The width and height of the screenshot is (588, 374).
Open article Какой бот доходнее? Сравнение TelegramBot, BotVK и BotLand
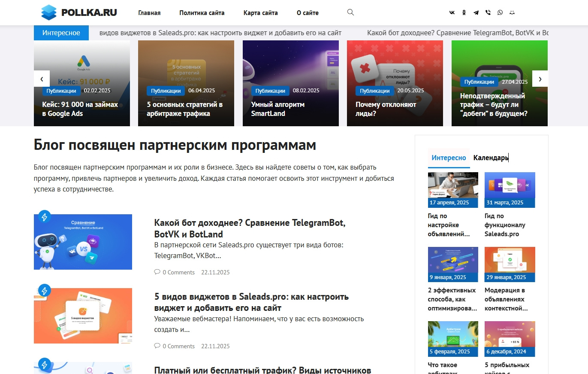(x=250, y=229)
